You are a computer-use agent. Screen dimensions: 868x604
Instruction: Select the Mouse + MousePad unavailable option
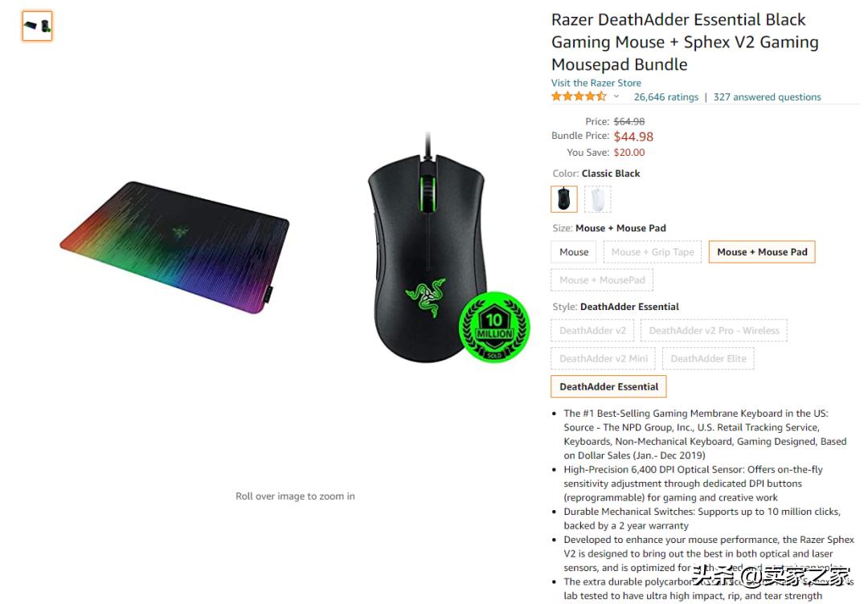602,280
